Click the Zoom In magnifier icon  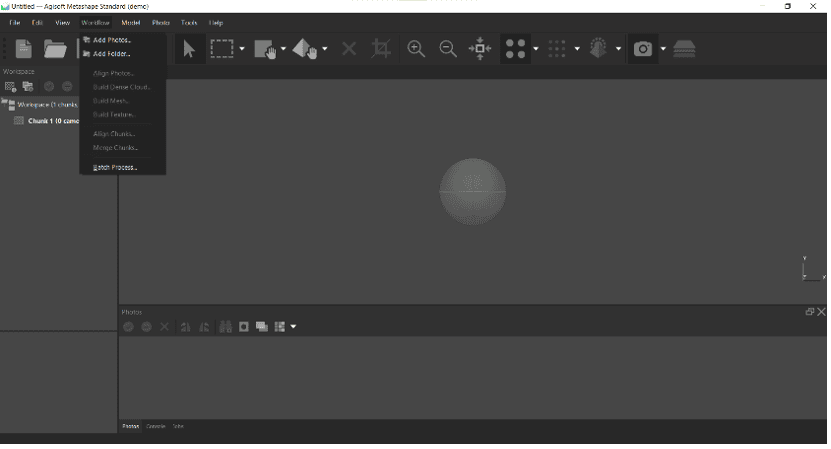tap(416, 49)
